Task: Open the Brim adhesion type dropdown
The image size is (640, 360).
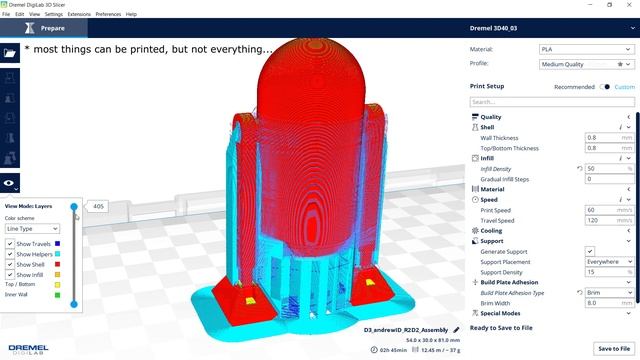Action: point(609,293)
